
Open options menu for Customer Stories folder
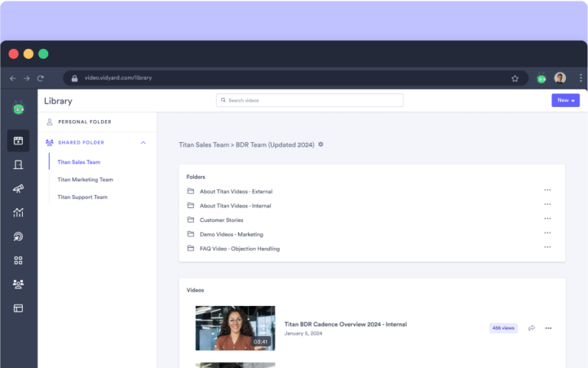point(547,219)
